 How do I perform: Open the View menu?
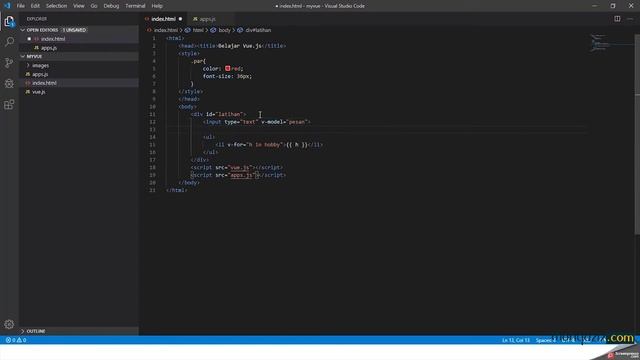click(x=79, y=6)
